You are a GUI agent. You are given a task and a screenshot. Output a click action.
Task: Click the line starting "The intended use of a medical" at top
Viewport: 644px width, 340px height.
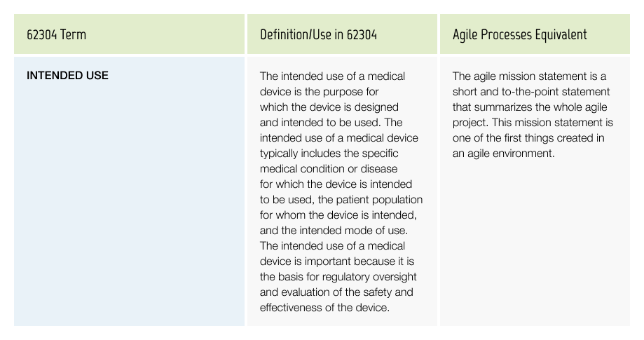pos(332,76)
